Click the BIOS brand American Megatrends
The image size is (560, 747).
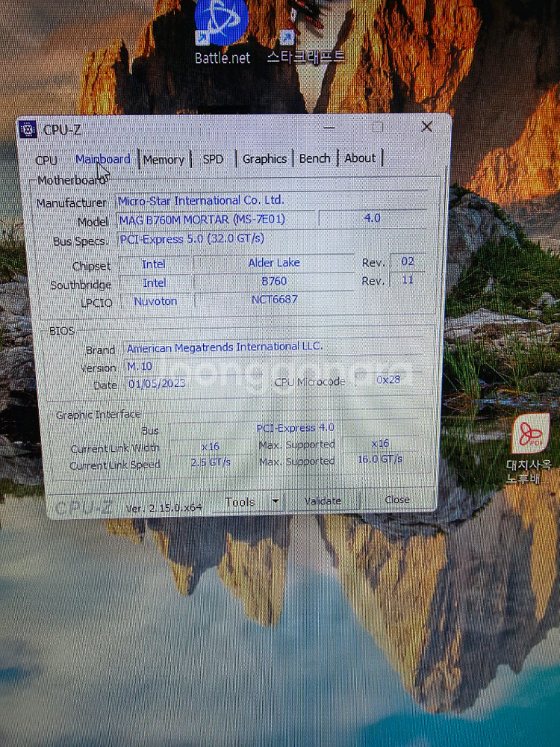pos(274,347)
